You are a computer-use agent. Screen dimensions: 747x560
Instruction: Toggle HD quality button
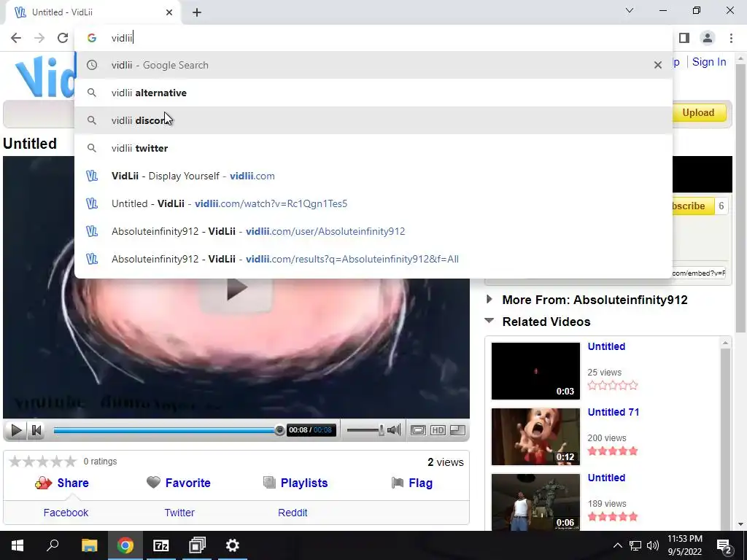coord(438,430)
